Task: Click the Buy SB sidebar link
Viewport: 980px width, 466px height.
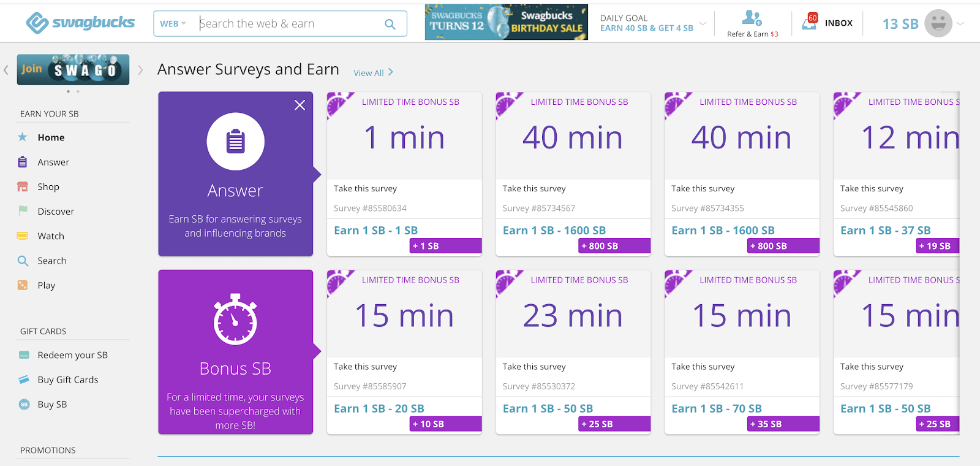Action: click(x=52, y=404)
